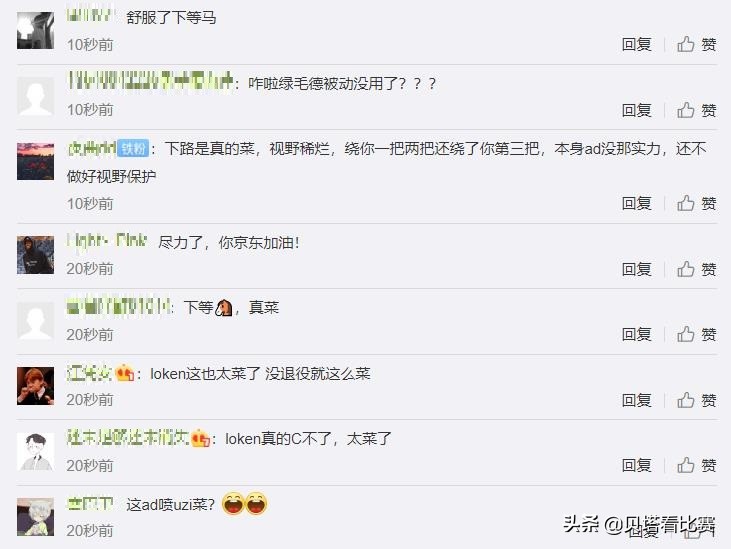Reply to the 绿毛德被动 comment
Viewport: 731px width, 549px height.
636,110
